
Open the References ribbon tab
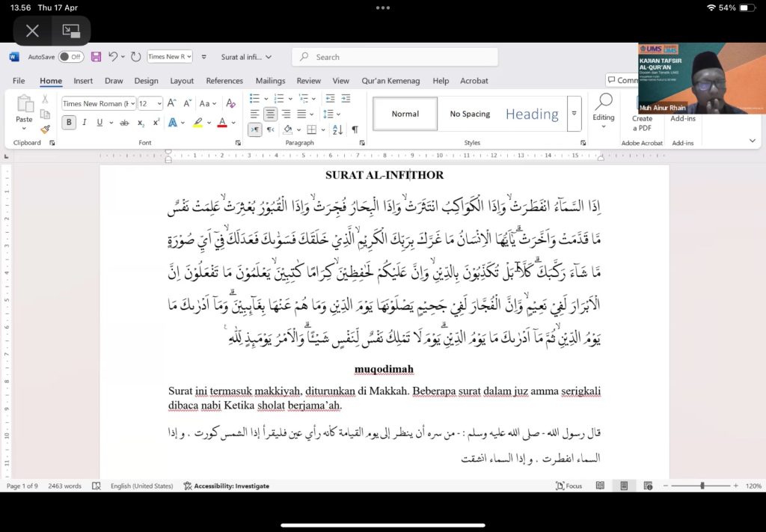point(224,81)
